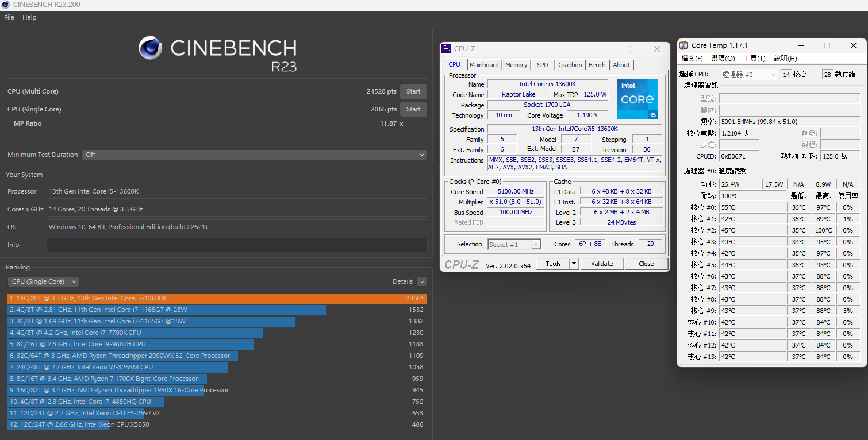Viewport: 868px width, 440px height.
Task: Close the Core Temp window
Action: pyautogui.click(x=854, y=45)
